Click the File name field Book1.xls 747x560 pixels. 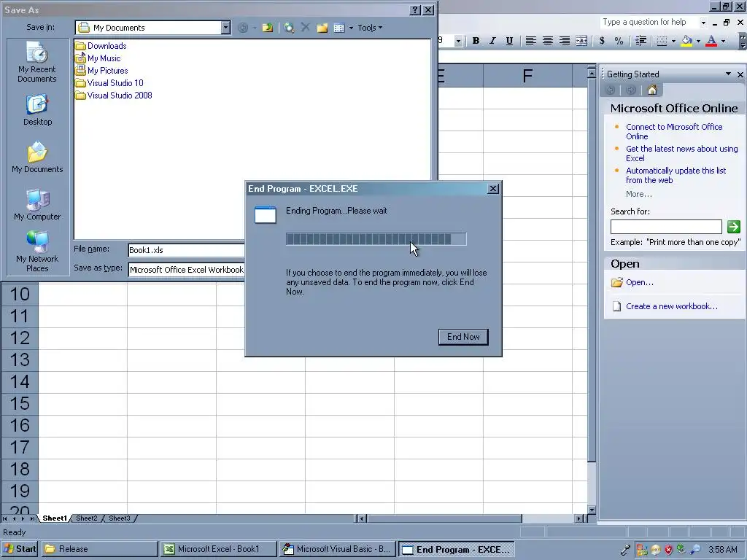(x=186, y=250)
